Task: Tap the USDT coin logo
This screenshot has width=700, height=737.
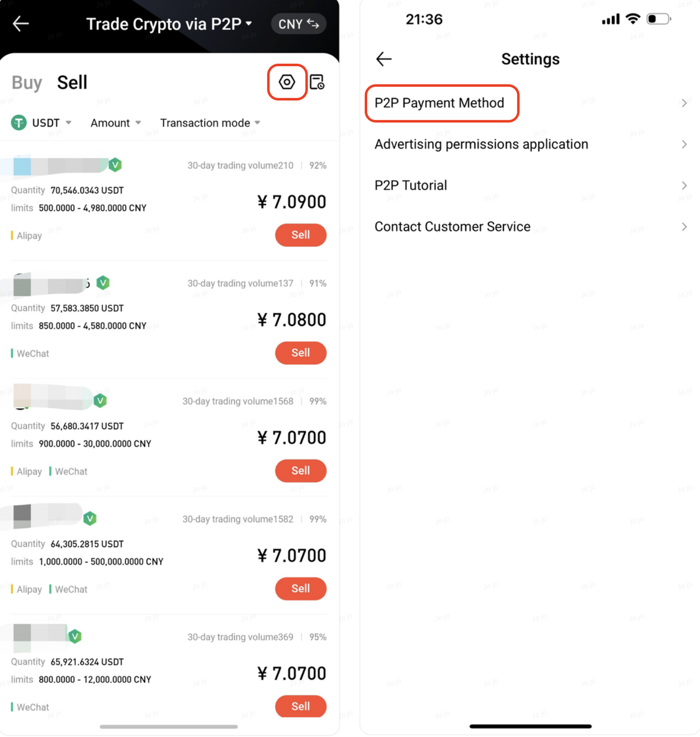Action: pyautogui.click(x=19, y=123)
